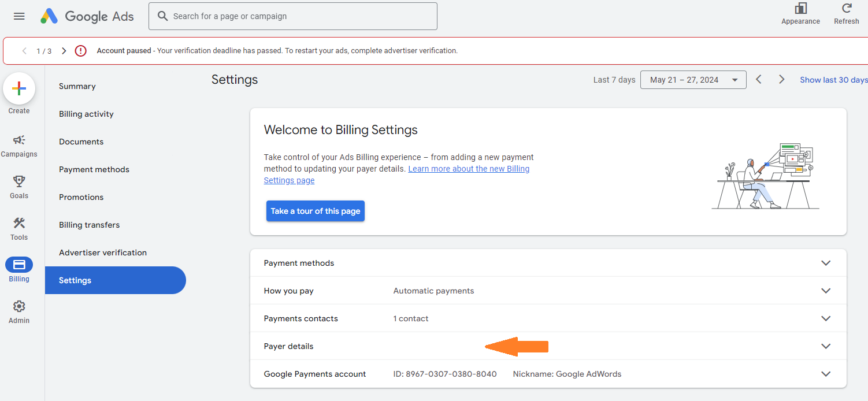The height and width of the screenshot is (401, 868).
Task: Click the Account paused notification text
Action: [277, 51]
